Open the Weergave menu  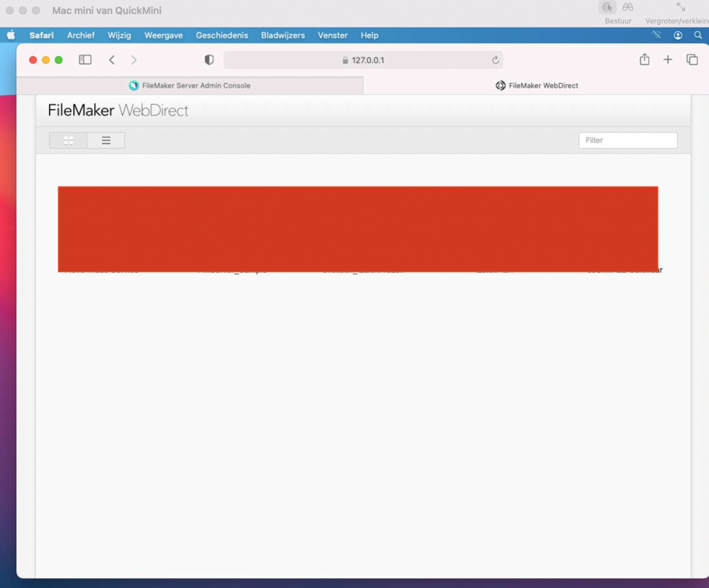pyautogui.click(x=162, y=35)
